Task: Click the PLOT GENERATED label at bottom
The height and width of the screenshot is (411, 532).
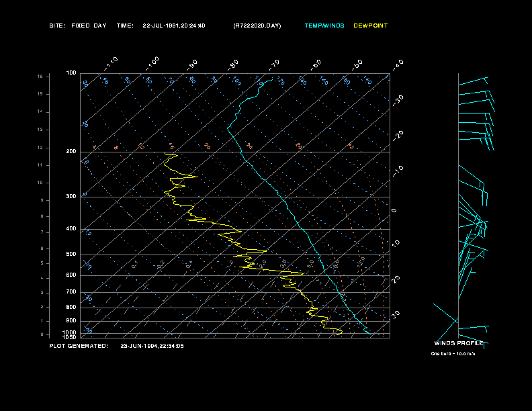Action: pos(79,346)
